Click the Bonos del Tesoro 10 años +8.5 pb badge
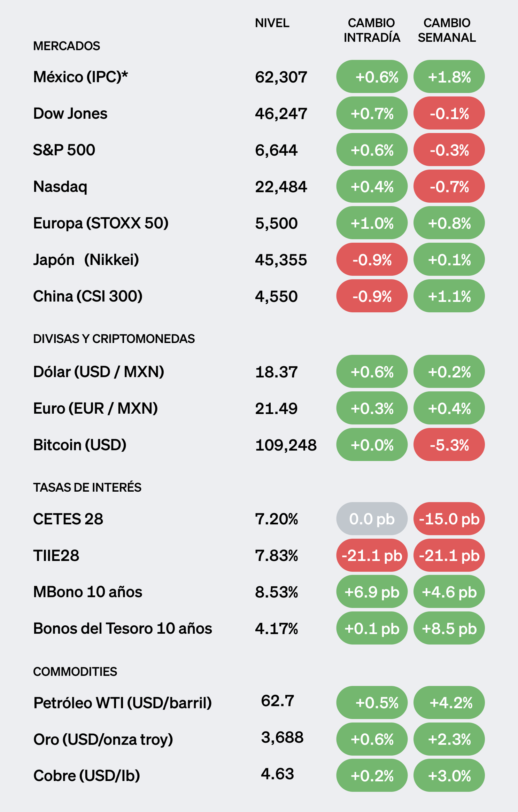The width and height of the screenshot is (518, 812). 449,628
